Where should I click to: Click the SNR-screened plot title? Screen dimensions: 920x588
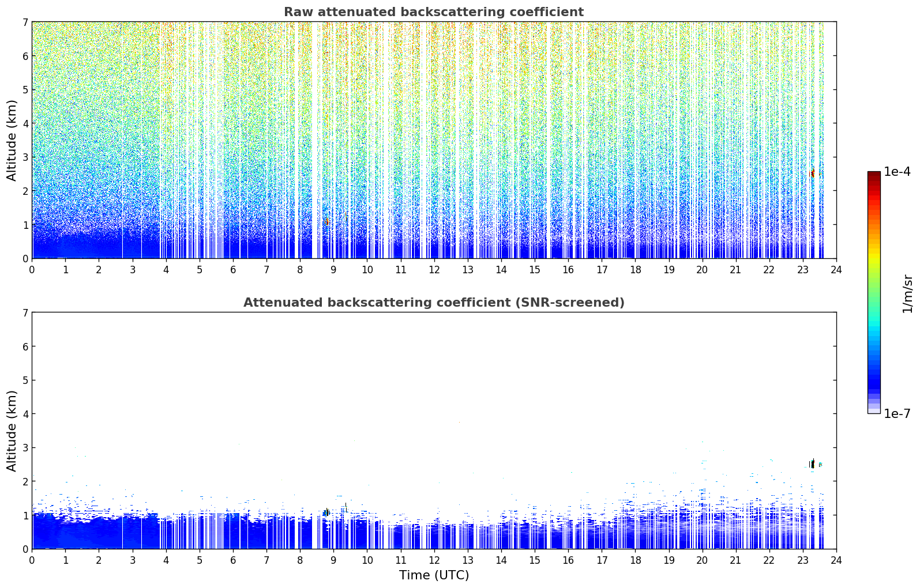coord(434,303)
